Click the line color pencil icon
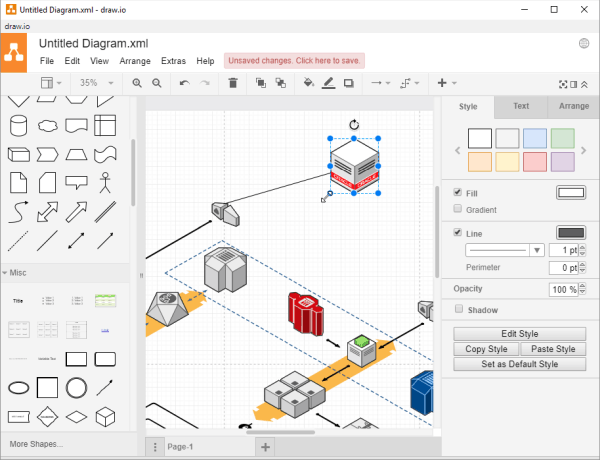The image size is (600, 460). click(328, 83)
